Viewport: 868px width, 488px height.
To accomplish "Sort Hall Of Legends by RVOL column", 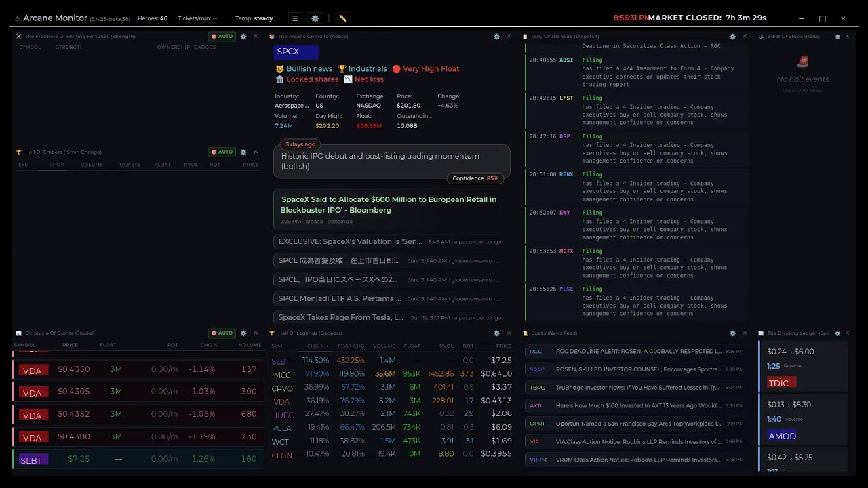I will 446,346.
